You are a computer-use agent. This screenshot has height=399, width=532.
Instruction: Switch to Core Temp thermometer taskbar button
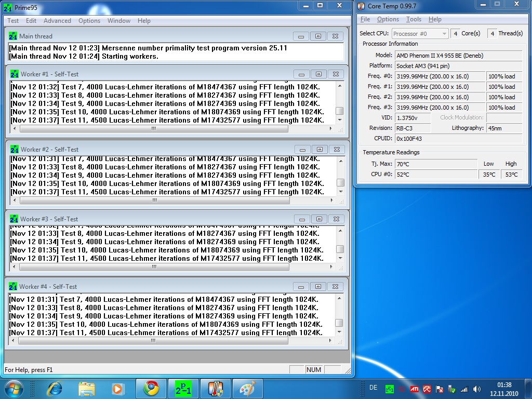(216, 389)
